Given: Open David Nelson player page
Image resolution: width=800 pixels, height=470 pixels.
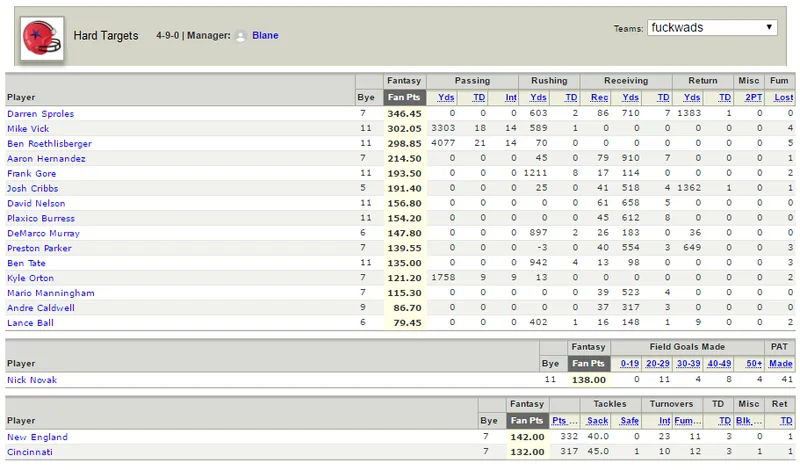Looking at the screenshot, I should (x=36, y=203).
